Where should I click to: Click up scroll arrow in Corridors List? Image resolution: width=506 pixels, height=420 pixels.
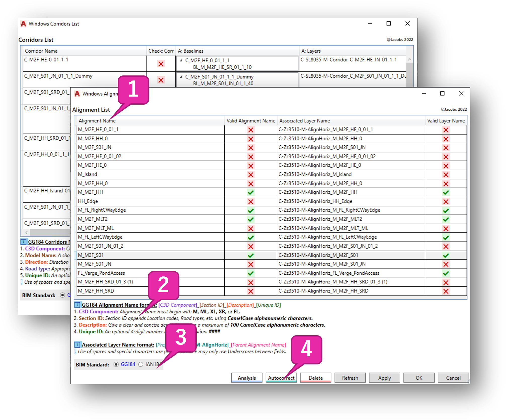coord(410,60)
